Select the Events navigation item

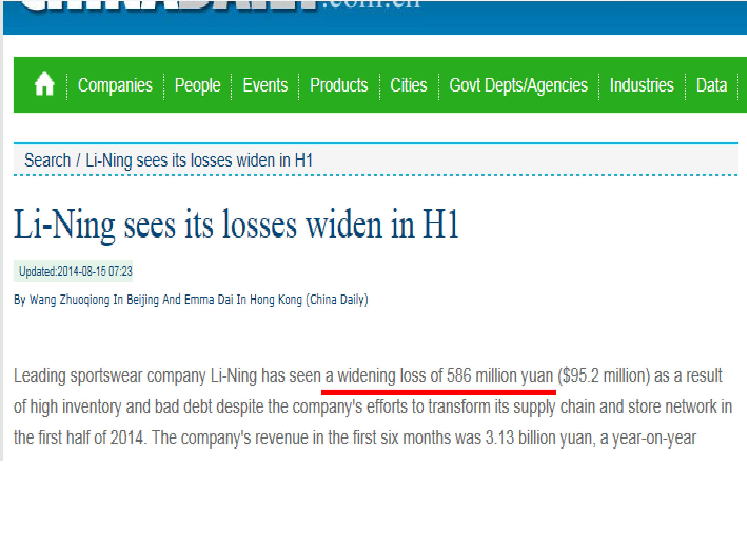pyautogui.click(x=265, y=85)
